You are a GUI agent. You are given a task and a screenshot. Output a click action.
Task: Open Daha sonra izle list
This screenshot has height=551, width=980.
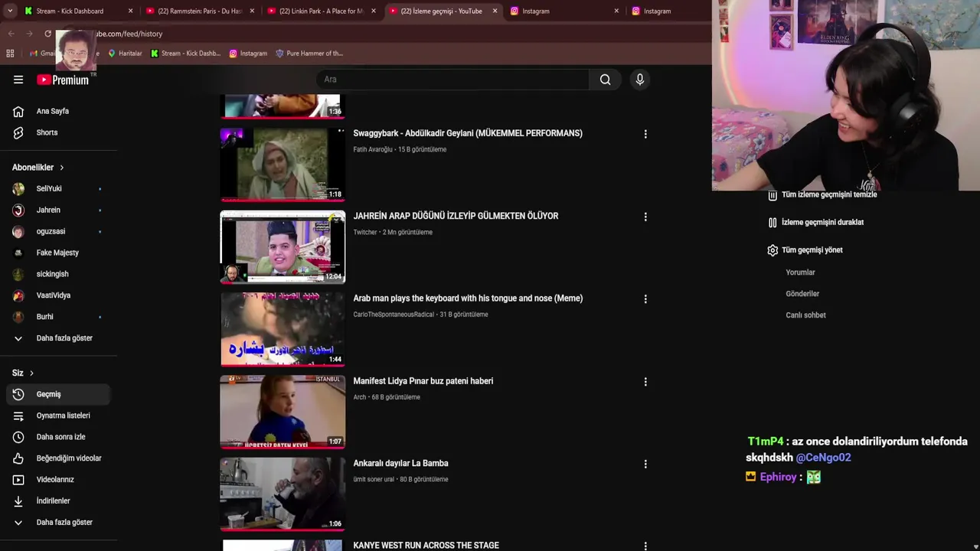(x=58, y=437)
